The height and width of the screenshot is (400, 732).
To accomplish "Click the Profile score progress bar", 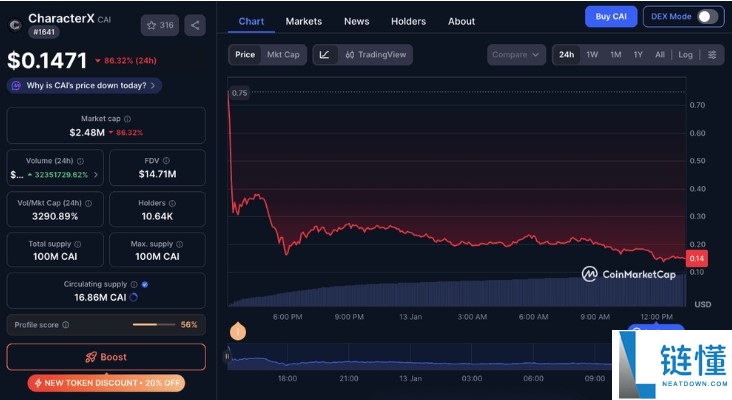I will (154, 324).
